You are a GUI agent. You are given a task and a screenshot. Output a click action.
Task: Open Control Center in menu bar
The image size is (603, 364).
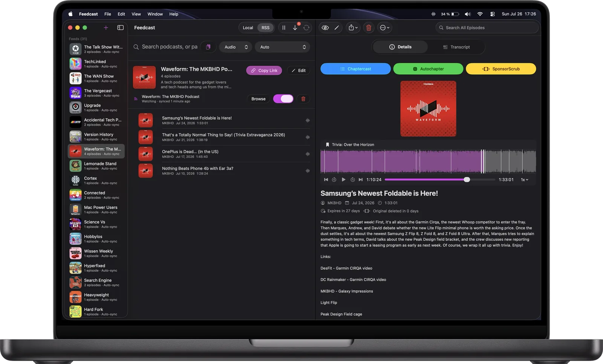(x=492, y=14)
